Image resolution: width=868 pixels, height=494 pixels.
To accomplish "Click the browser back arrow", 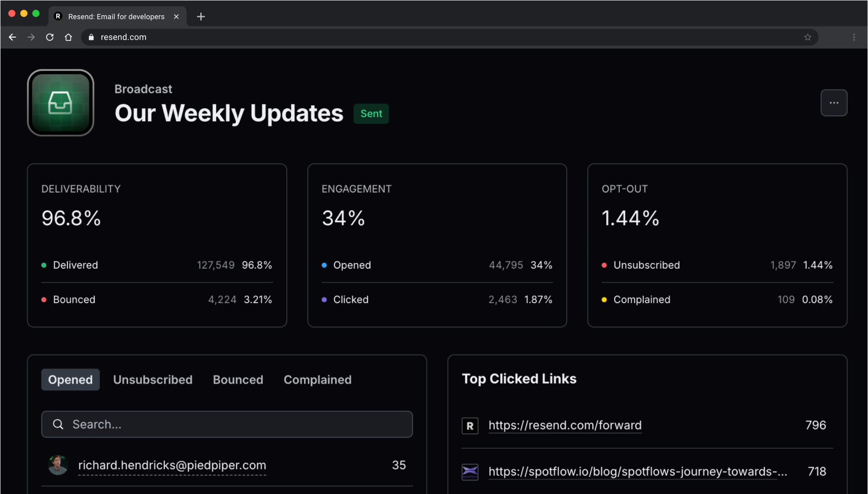I will [x=12, y=37].
